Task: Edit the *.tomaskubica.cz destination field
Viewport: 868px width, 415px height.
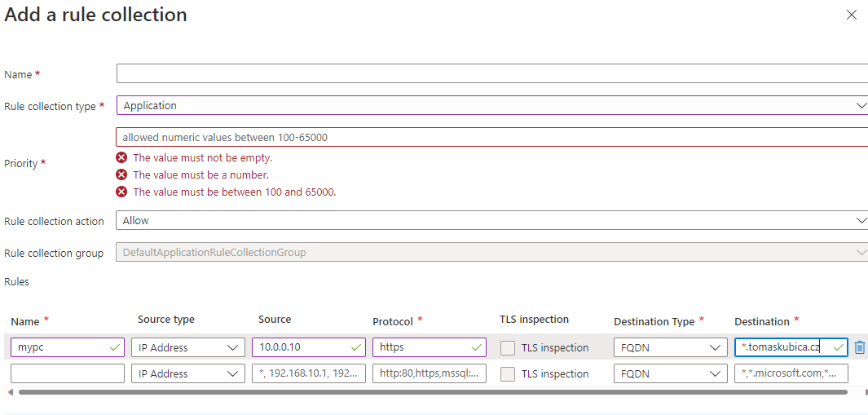Action: 782,347
